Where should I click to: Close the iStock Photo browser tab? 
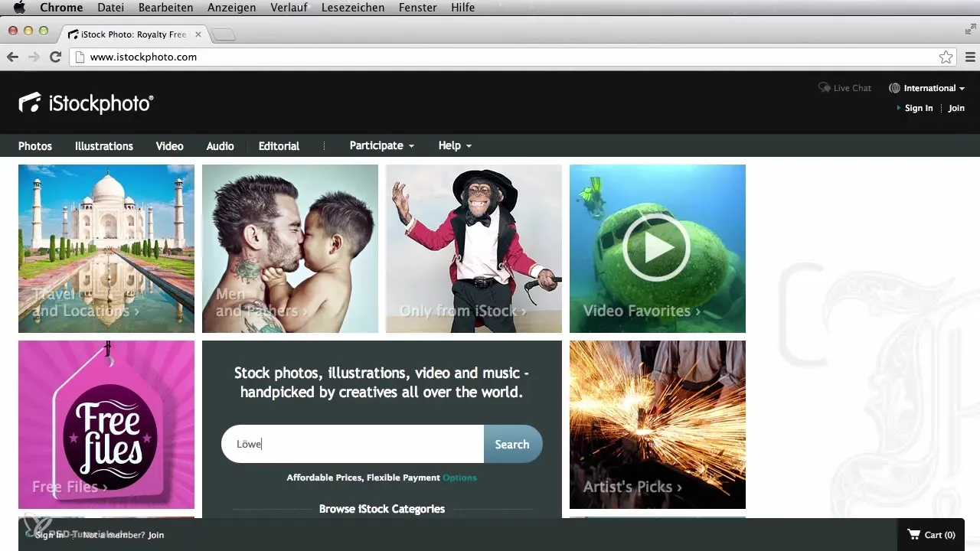tap(198, 34)
